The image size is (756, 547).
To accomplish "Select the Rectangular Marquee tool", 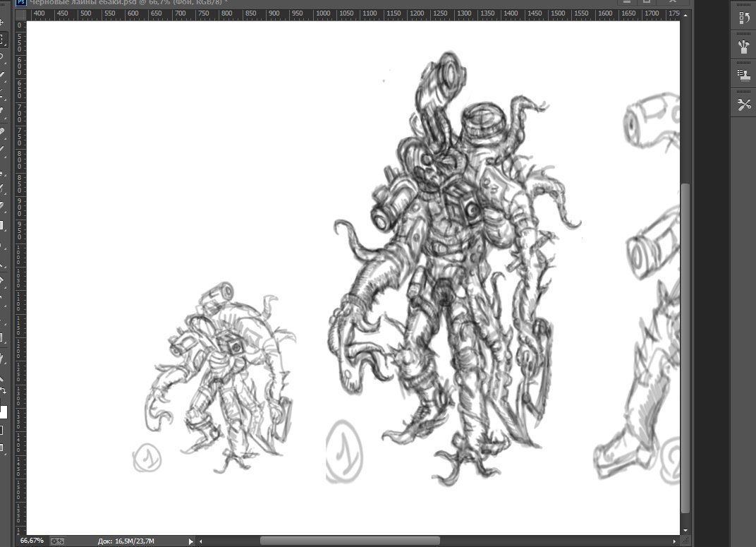I will pos(2,40).
